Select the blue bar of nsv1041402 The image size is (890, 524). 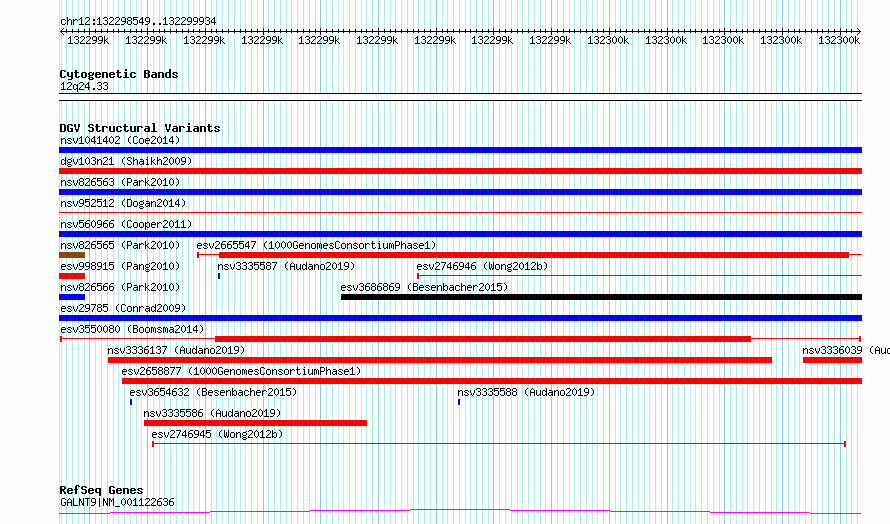tap(460, 150)
